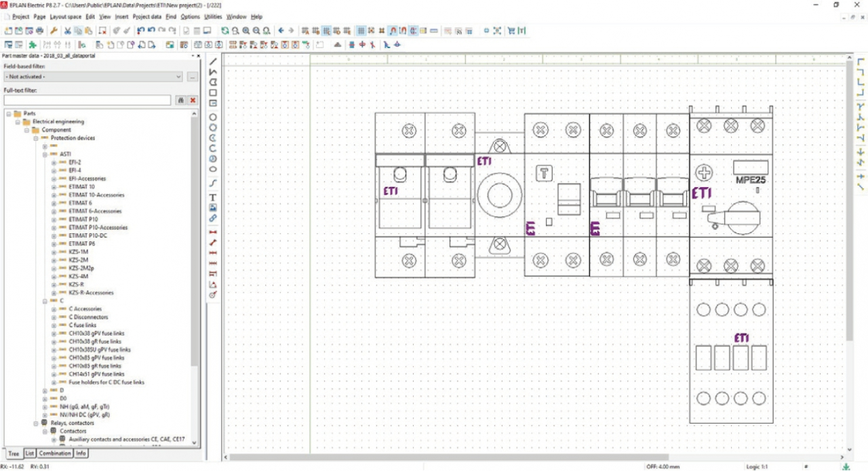Open the Options menu
Viewport: 868px width, 471px height.
(x=191, y=16)
